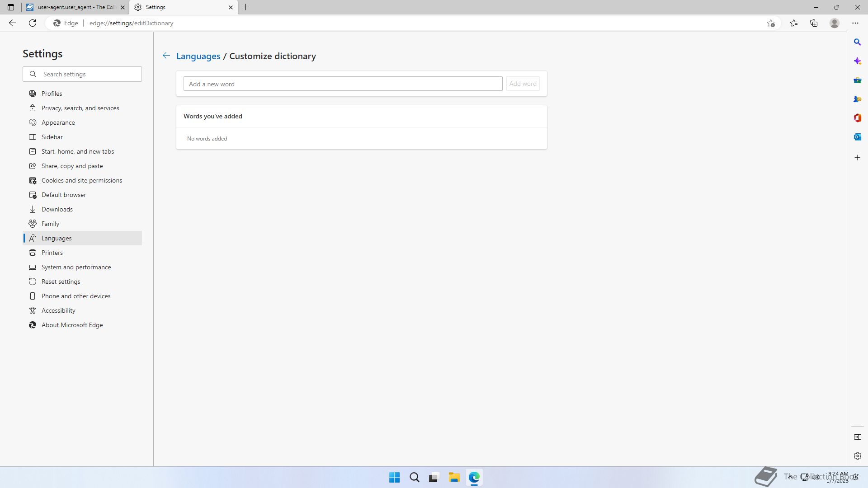The width and height of the screenshot is (868, 488).
Task: Click the back arrow beside Languages
Action: [166, 56]
